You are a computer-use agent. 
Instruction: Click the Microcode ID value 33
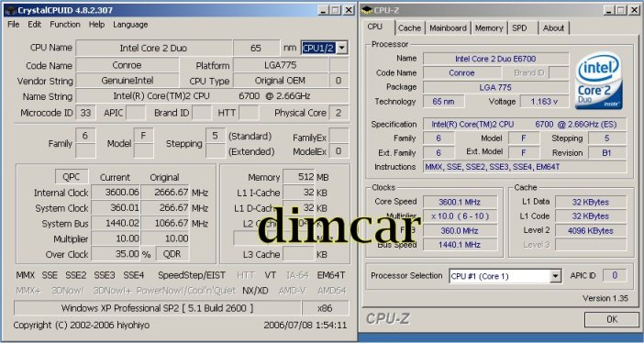(85, 113)
